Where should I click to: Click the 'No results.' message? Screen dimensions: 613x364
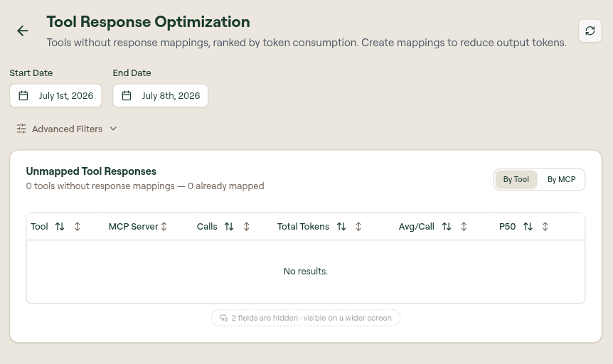click(x=306, y=271)
